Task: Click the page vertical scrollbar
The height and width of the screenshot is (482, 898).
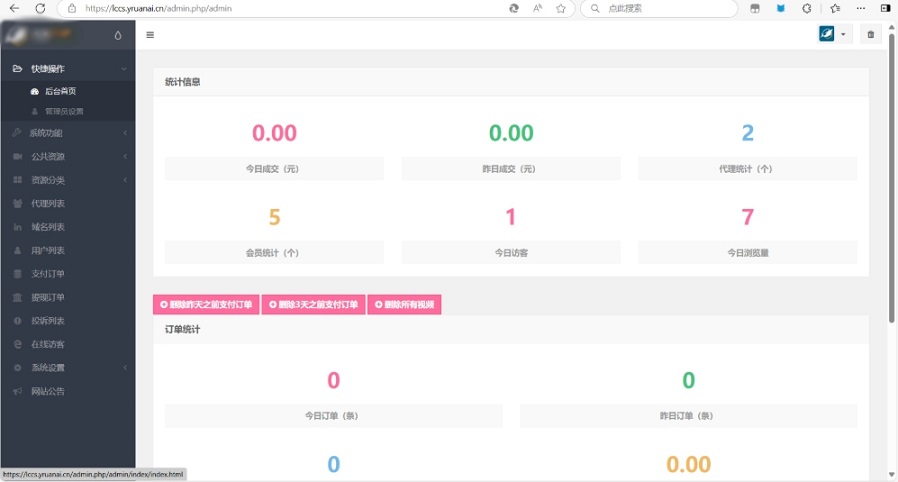Action: 892,200
